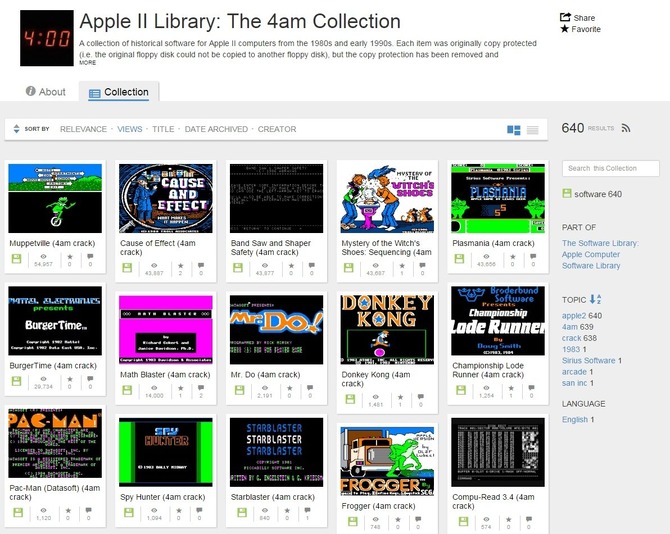Open The Software Library link
The width and height of the screenshot is (670, 534).
[600, 243]
